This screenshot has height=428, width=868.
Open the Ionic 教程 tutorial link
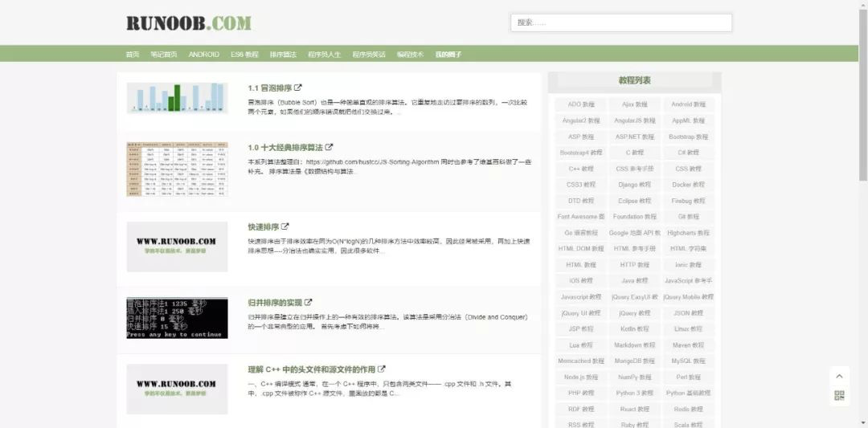(688, 264)
